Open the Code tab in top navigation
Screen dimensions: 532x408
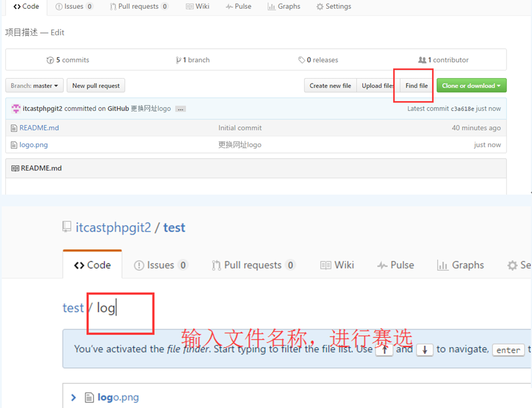26,6
